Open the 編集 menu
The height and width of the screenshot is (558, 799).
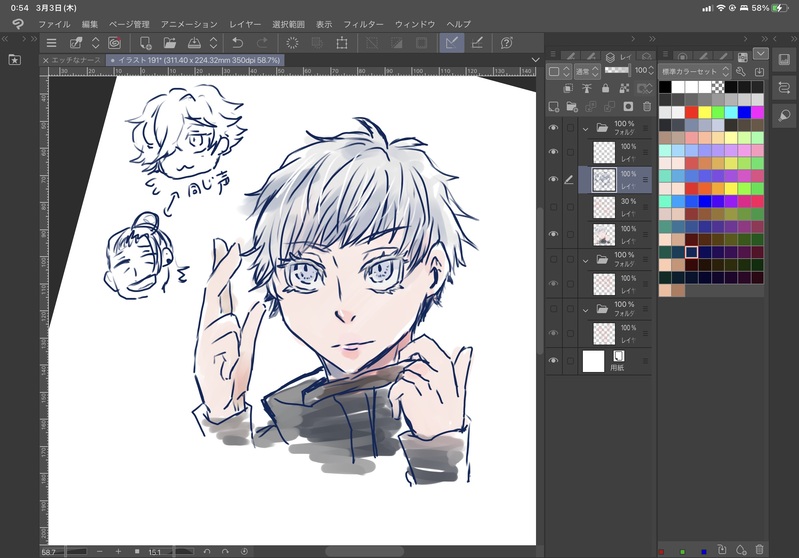pos(90,24)
